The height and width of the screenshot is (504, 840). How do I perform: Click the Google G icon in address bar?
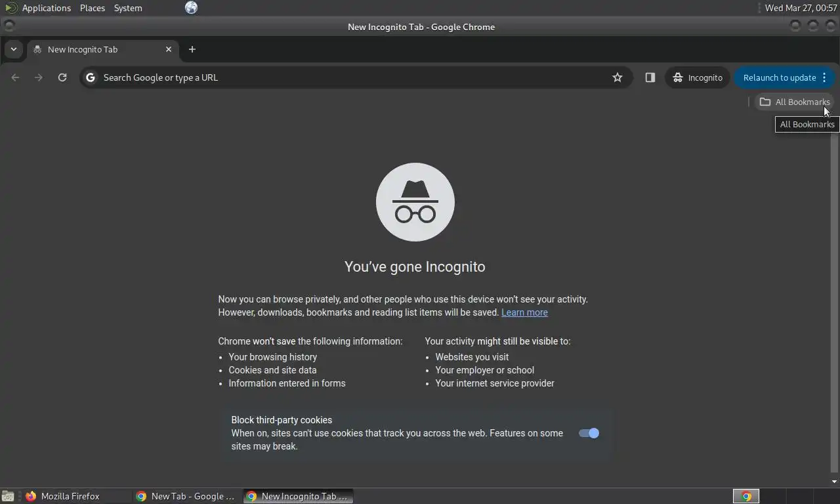coord(91,77)
